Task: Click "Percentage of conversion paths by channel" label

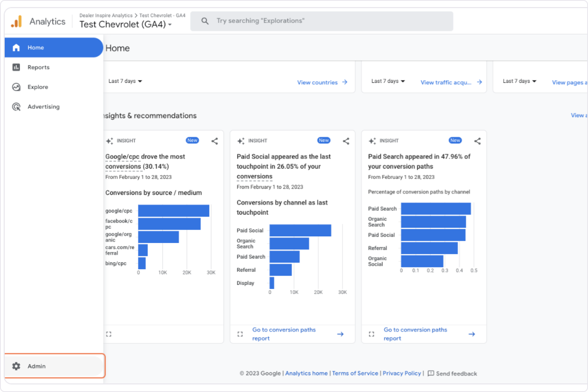Action: tap(419, 192)
